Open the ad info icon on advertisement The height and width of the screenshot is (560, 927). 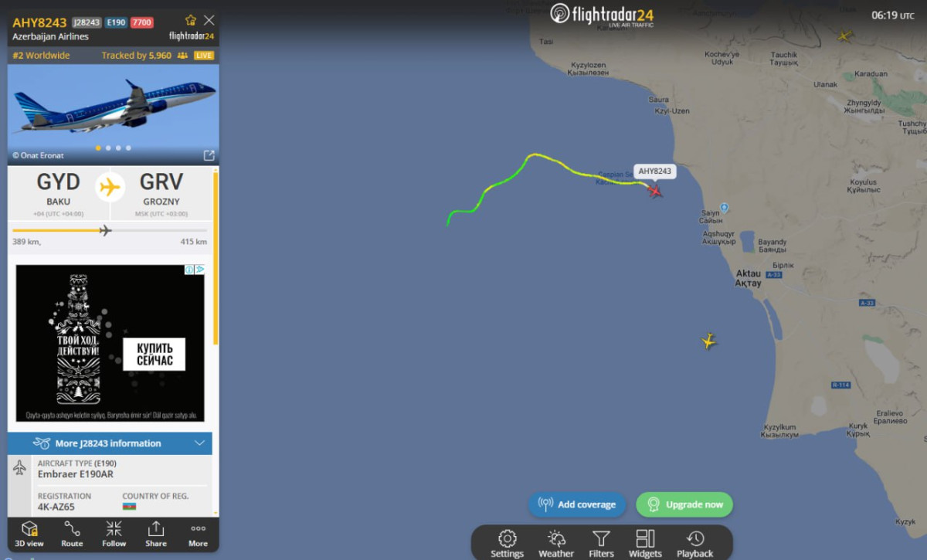click(x=189, y=270)
